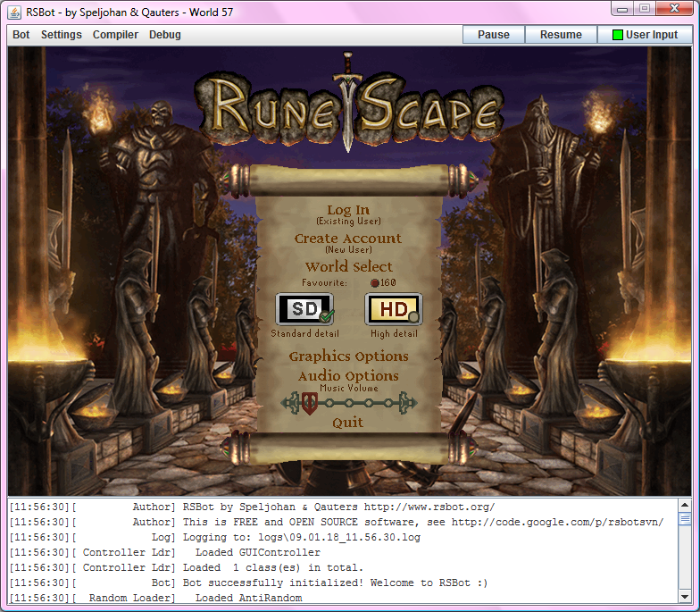Click the log scrollbar up arrow
This screenshot has height=612, width=700.
(684, 506)
